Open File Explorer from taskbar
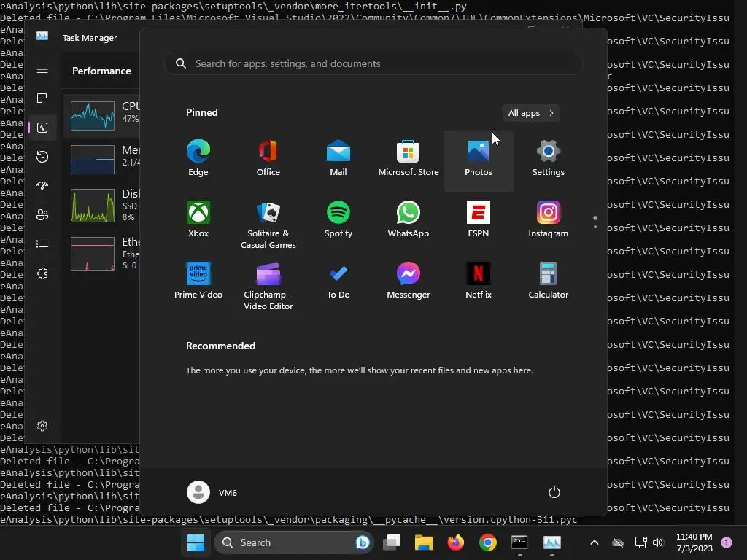Viewport: 747px width, 560px height. pyautogui.click(x=424, y=542)
